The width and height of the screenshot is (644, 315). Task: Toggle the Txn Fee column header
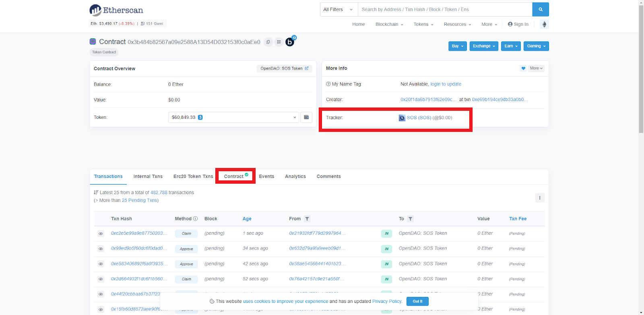click(518, 219)
